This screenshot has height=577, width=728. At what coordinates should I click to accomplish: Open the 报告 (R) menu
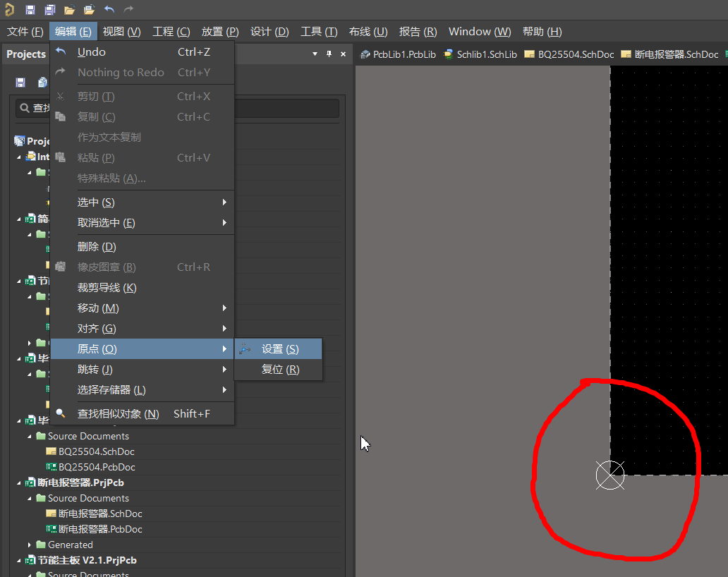pos(418,32)
